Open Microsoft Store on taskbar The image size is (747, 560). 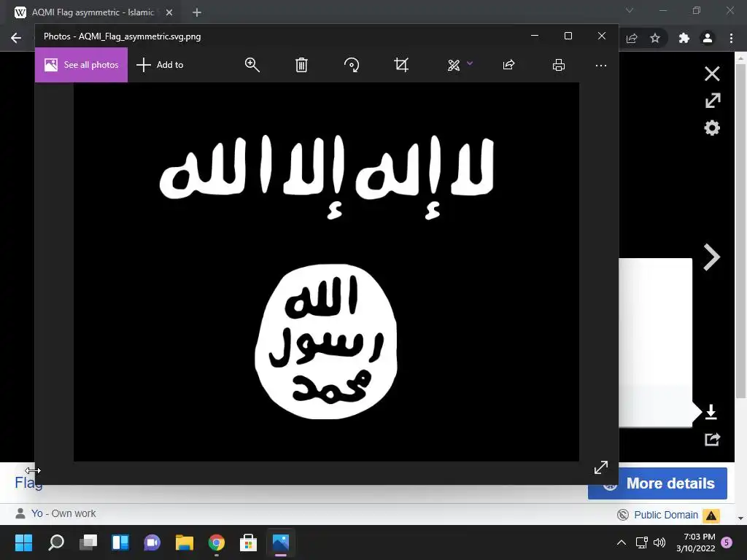(248, 542)
